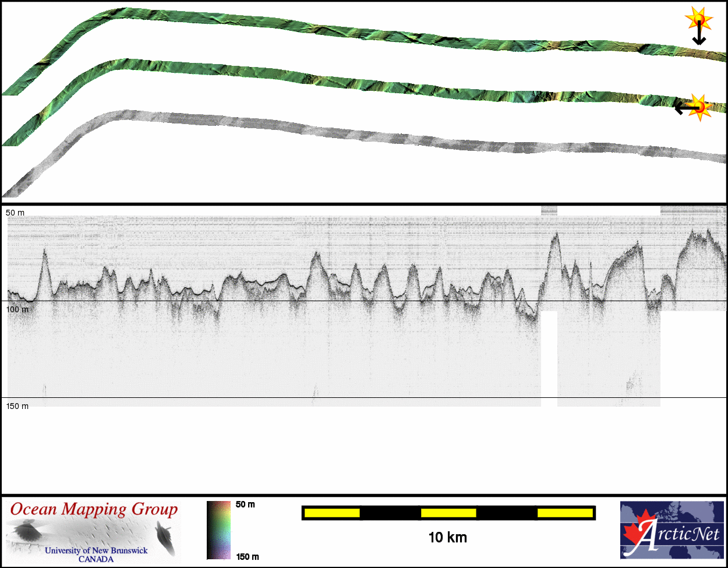Click the ArcticNet logo
This screenshot has height=568, width=728.
click(x=672, y=530)
